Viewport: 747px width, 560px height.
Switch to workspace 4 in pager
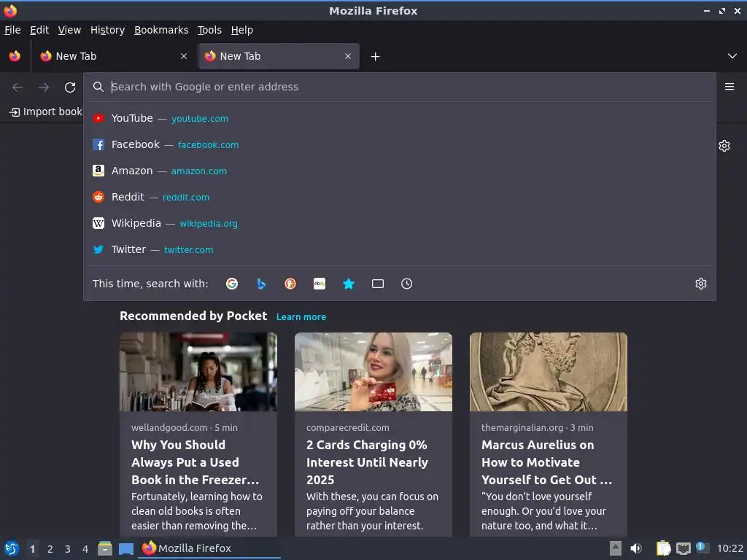click(85, 549)
